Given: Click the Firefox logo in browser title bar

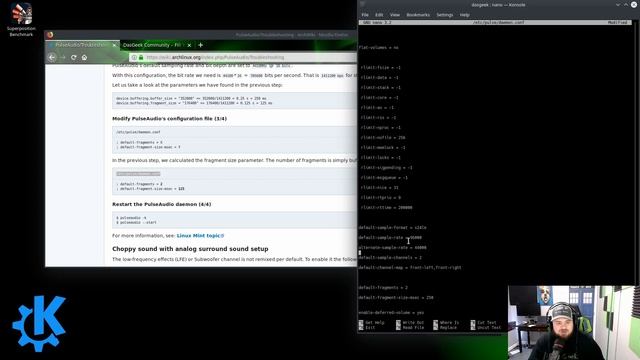Looking at the screenshot, I should 50,35.
